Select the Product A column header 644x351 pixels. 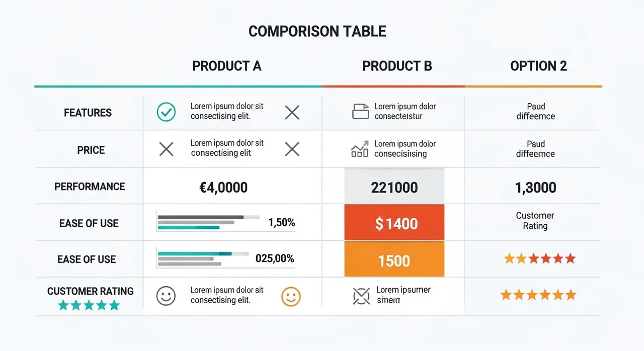coord(226,66)
